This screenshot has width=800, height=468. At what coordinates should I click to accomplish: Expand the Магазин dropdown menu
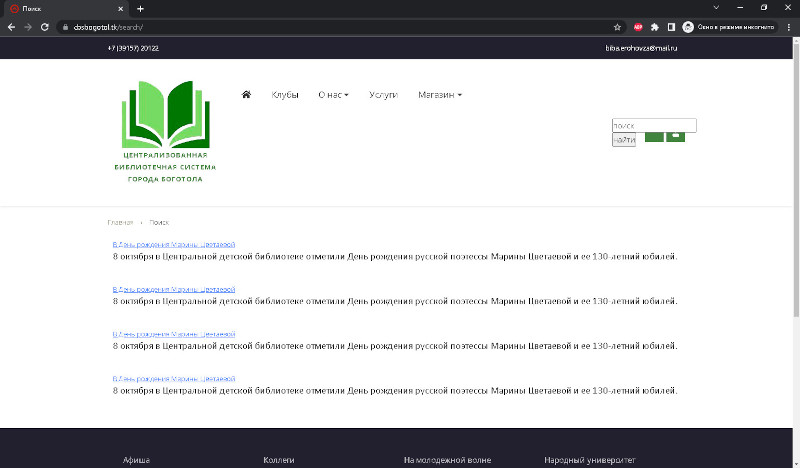pyautogui.click(x=440, y=95)
